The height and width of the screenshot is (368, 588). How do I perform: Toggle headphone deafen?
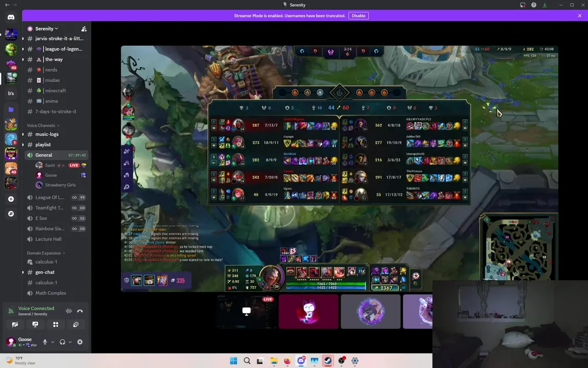[x=62, y=342]
